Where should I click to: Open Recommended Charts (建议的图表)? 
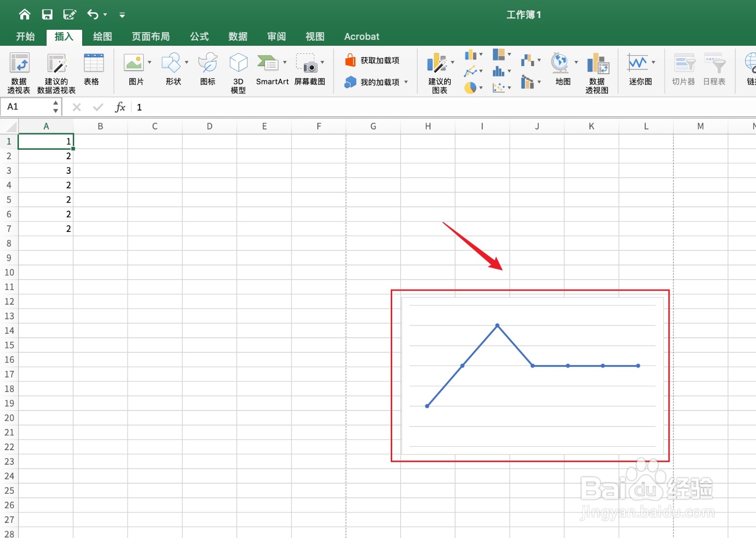(439, 73)
